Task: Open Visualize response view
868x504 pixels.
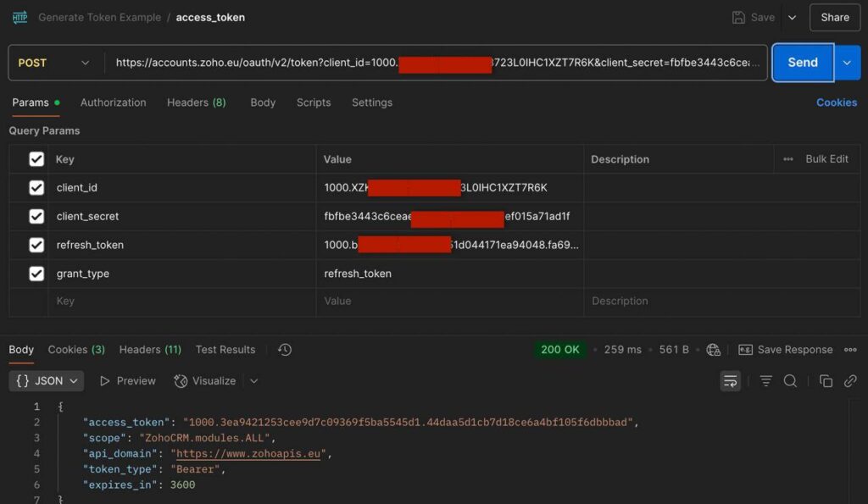Action: click(x=205, y=381)
